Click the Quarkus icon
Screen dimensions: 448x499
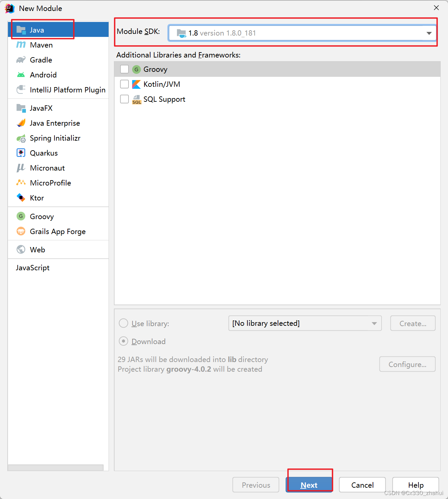point(21,153)
